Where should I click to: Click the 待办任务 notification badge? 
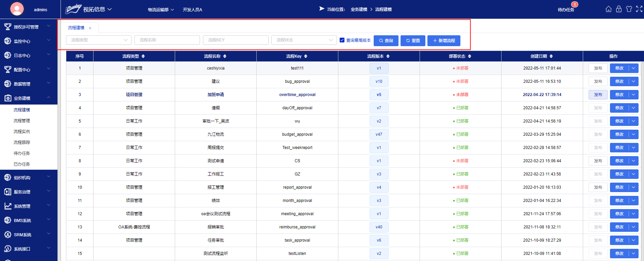point(575,4)
